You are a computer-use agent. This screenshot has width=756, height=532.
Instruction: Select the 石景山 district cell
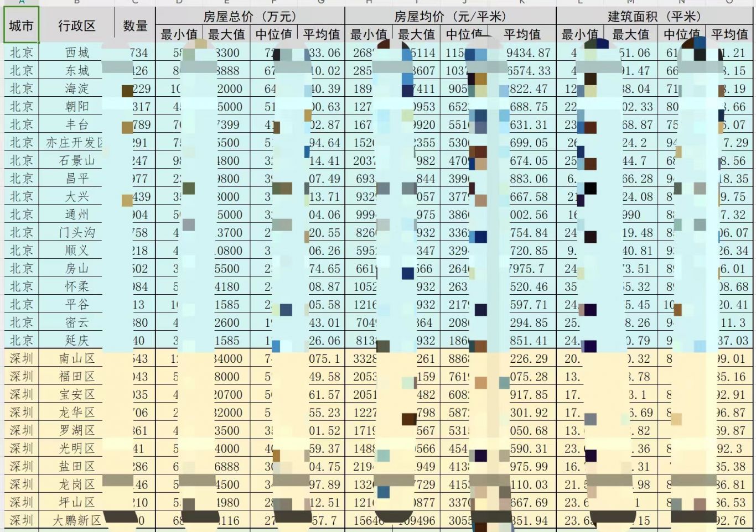tap(77, 160)
